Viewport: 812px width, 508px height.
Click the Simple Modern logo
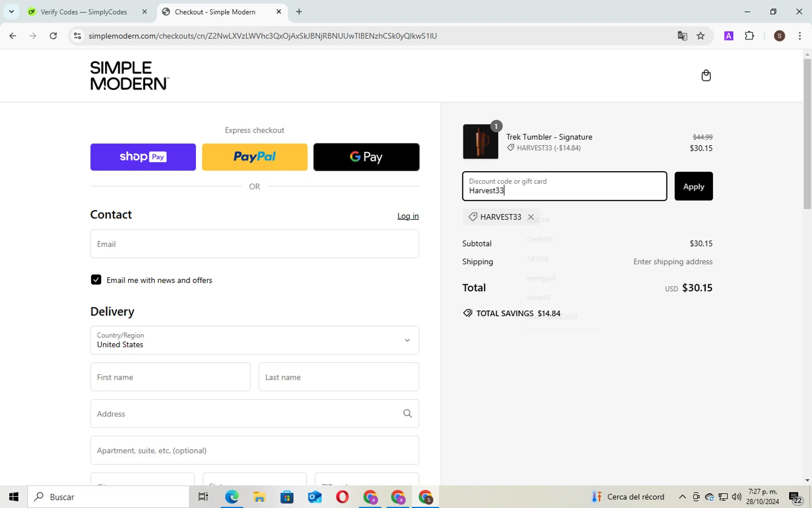click(x=129, y=75)
